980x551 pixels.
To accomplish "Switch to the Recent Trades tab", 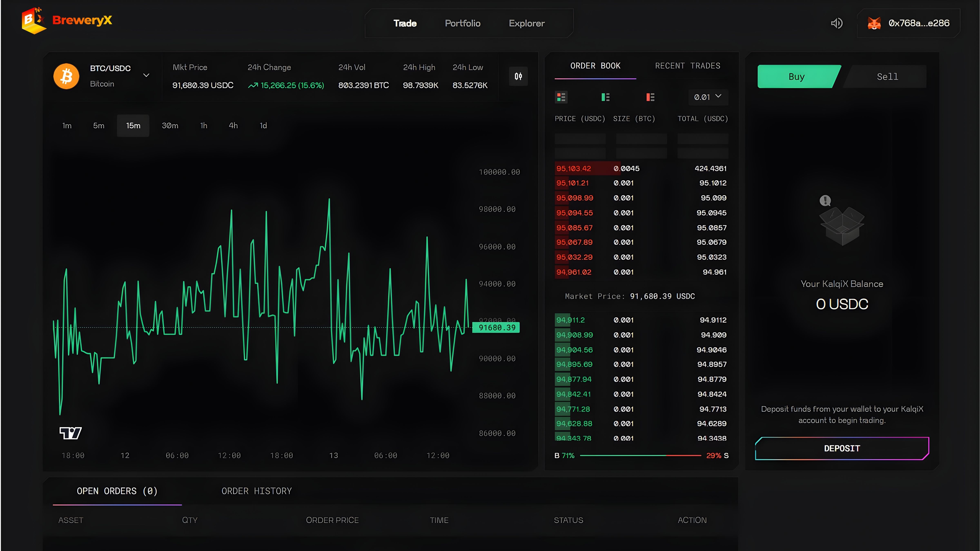I will click(687, 66).
